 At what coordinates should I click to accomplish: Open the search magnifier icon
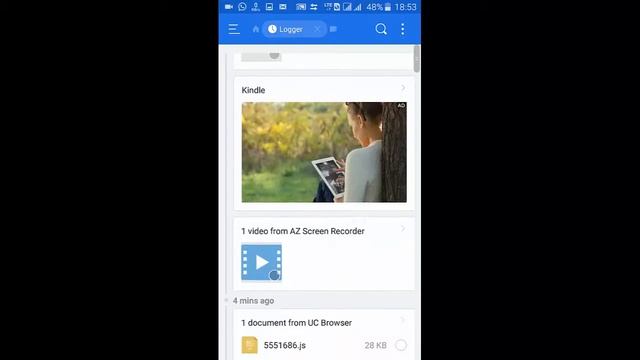pyautogui.click(x=381, y=29)
